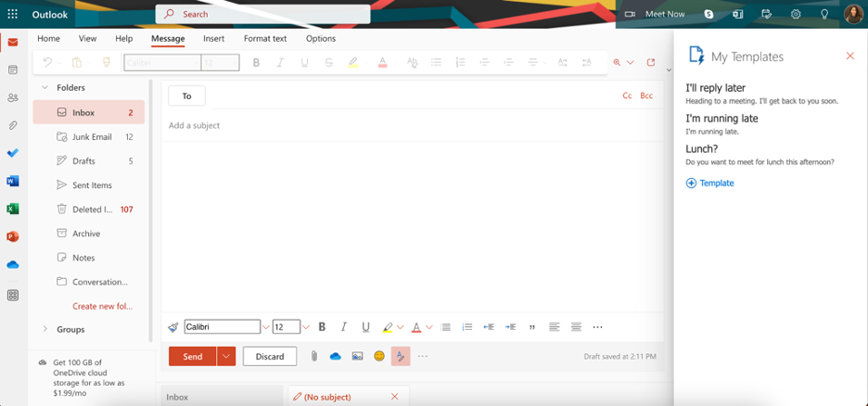
Task: Toggle italic in the bottom formatting bar
Action: (344, 327)
